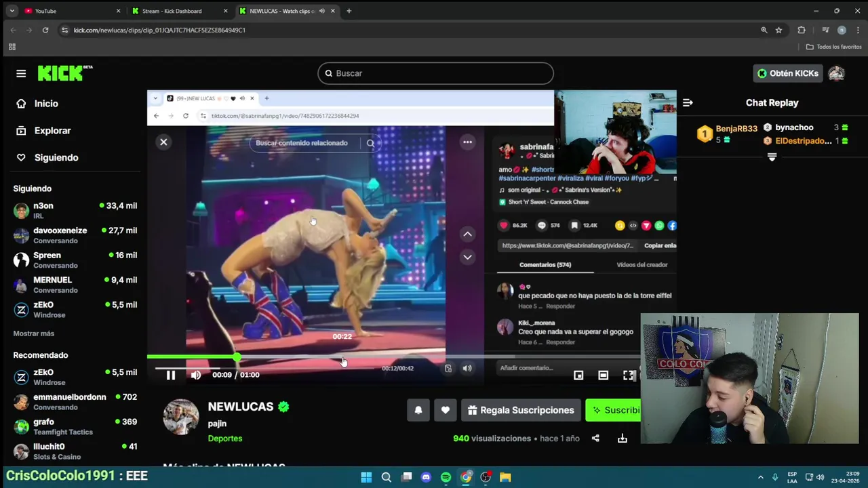The width and height of the screenshot is (868, 488).
Task: Open Chrome zoom magnifier icon
Action: [764, 30]
